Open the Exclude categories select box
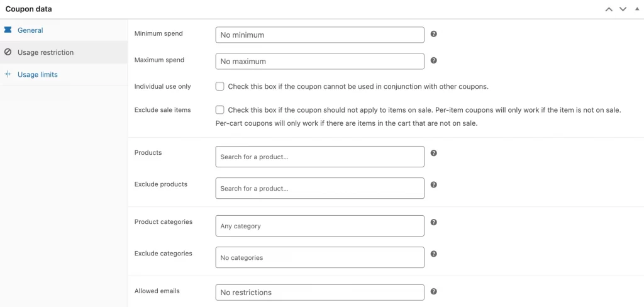 (320, 257)
